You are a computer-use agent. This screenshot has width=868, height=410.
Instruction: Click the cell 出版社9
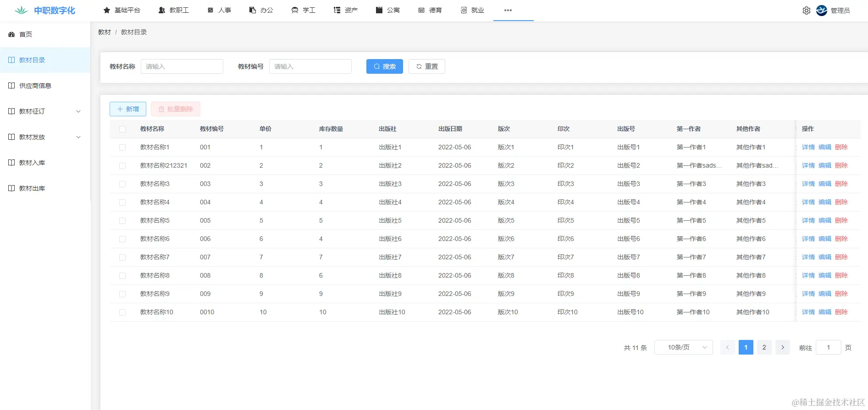click(390, 294)
